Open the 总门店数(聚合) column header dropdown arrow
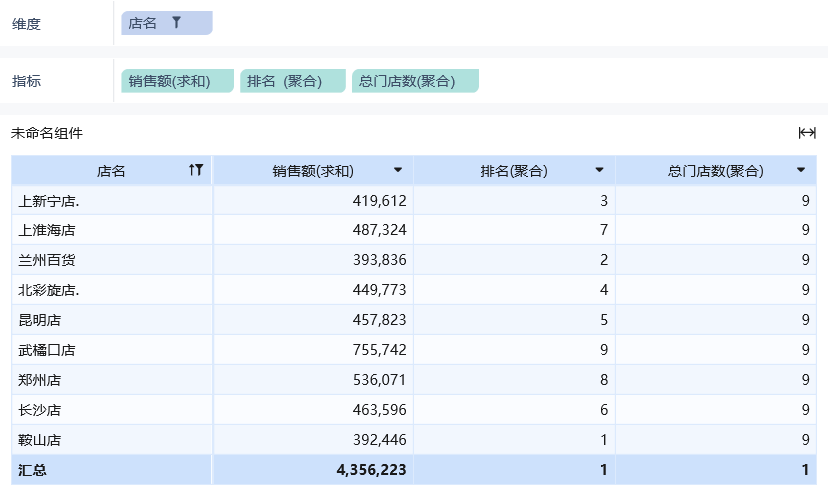Image resolution: width=828 pixels, height=489 pixels. (x=801, y=171)
